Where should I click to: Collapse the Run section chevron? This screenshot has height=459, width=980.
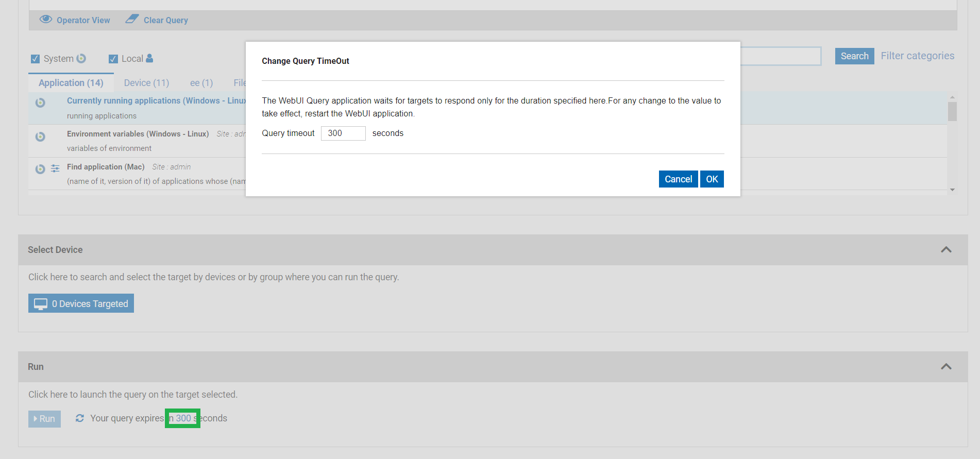click(946, 367)
